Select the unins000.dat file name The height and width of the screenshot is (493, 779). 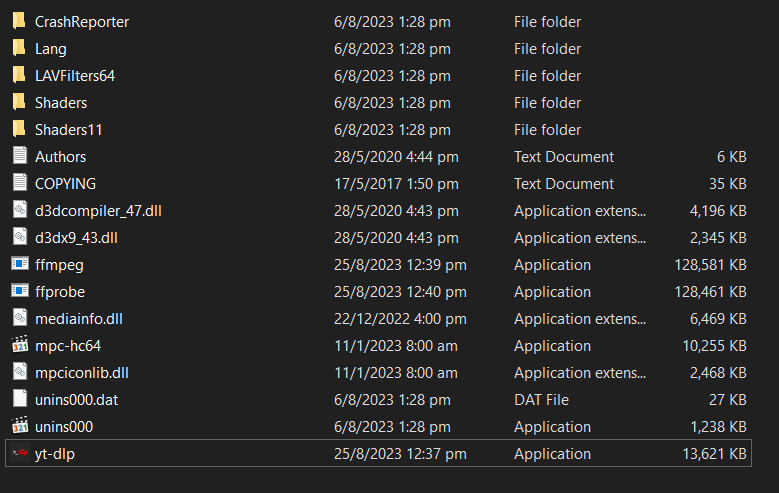77,400
